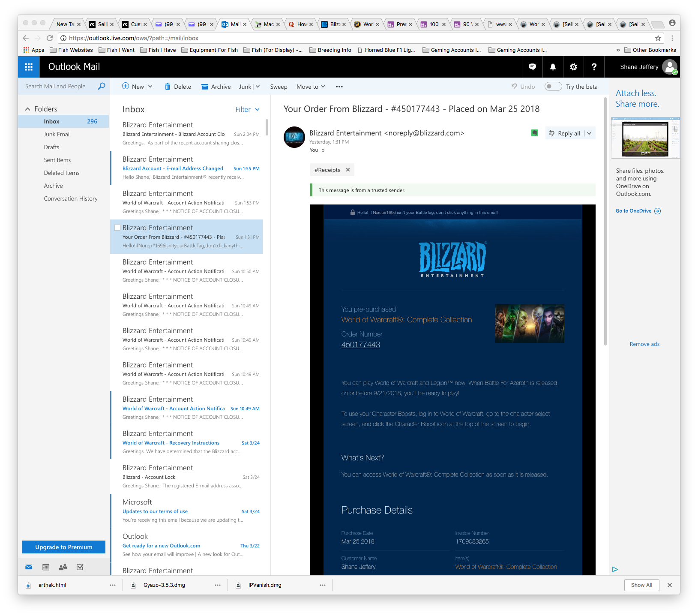Click the Reply all button

pyautogui.click(x=565, y=133)
